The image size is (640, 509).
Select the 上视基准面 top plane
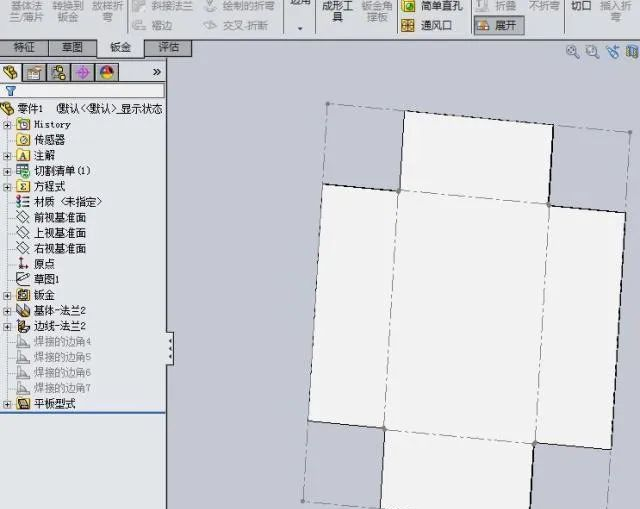point(60,233)
